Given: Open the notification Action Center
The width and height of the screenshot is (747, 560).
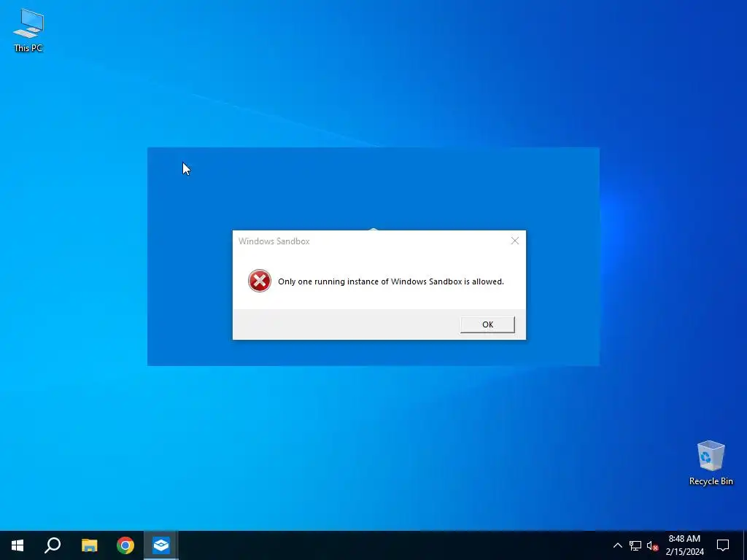Looking at the screenshot, I should pos(723,545).
